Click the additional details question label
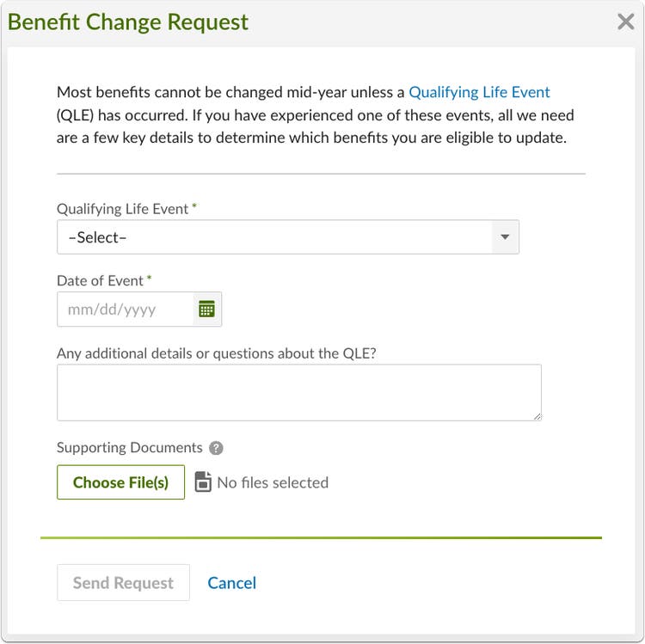645x644 pixels. click(217, 353)
